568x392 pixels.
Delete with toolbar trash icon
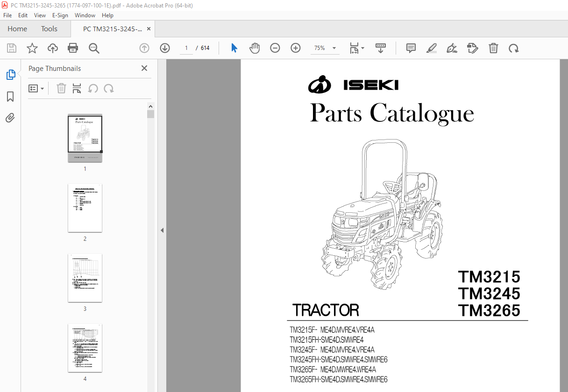[x=493, y=48]
